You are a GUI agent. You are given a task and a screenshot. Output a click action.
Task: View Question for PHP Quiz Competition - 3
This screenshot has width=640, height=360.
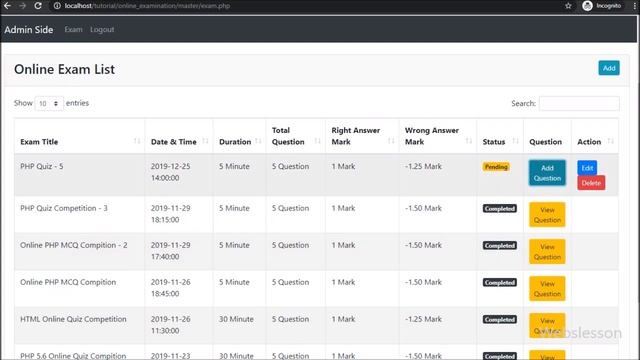tap(547, 215)
